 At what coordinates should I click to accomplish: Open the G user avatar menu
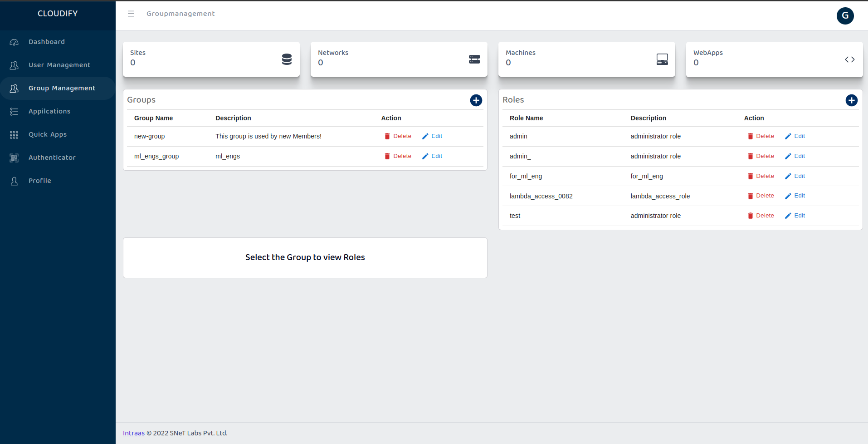[x=845, y=15]
